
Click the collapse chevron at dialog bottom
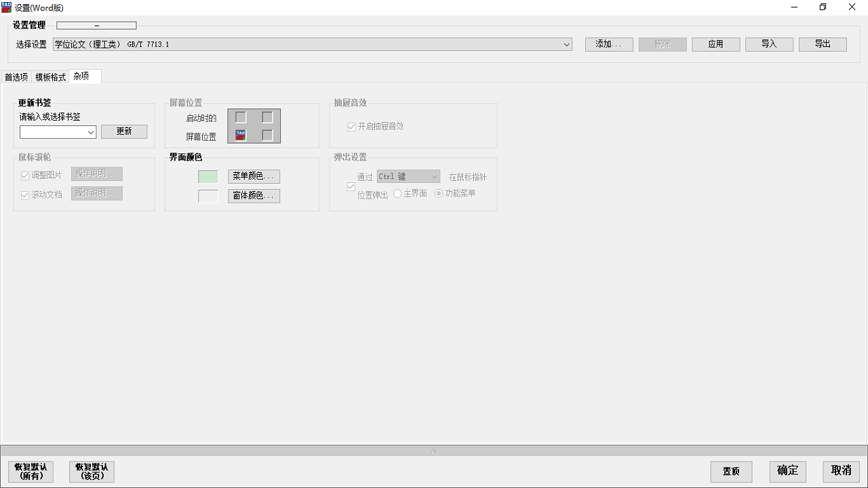(x=433, y=450)
